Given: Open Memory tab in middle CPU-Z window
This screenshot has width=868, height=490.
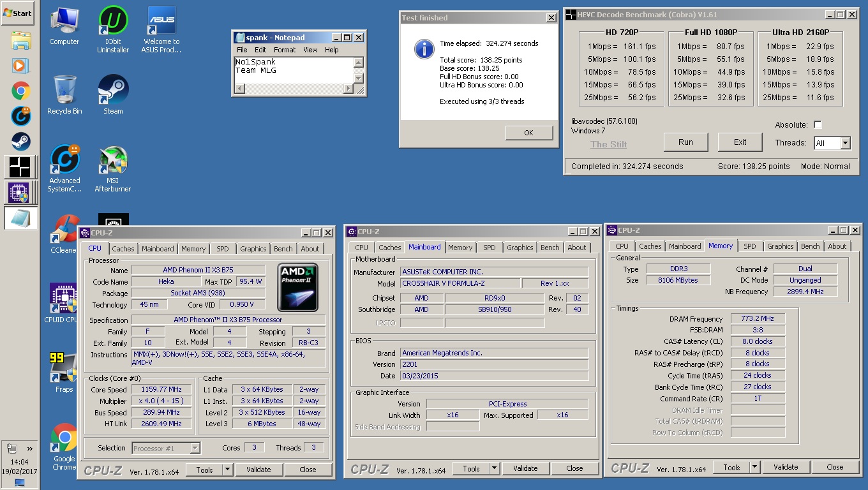Looking at the screenshot, I should (460, 248).
